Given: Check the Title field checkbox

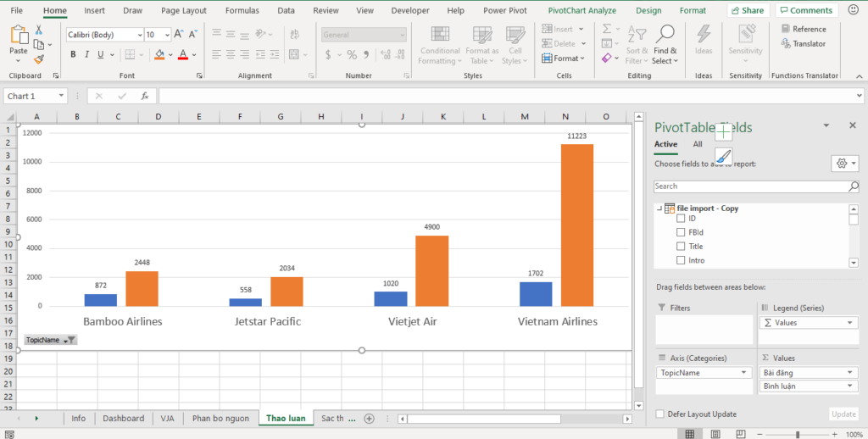Looking at the screenshot, I should pyautogui.click(x=681, y=247).
